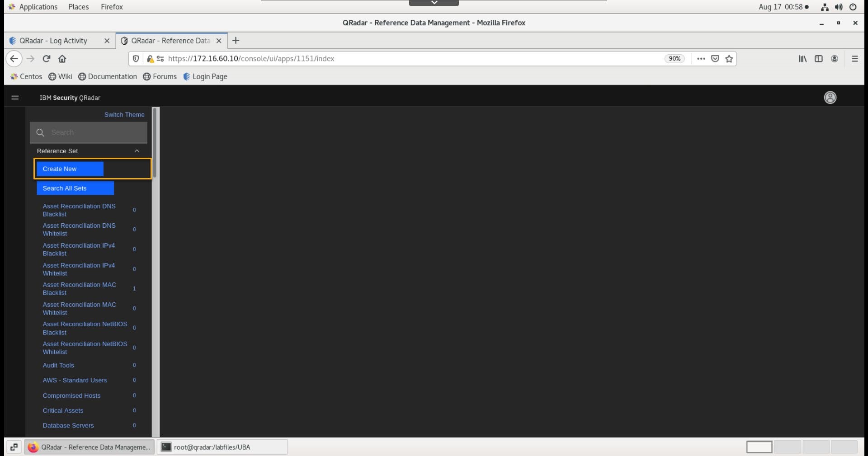Collapse the Reference Set section
This screenshot has height=456, width=868.
click(137, 151)
